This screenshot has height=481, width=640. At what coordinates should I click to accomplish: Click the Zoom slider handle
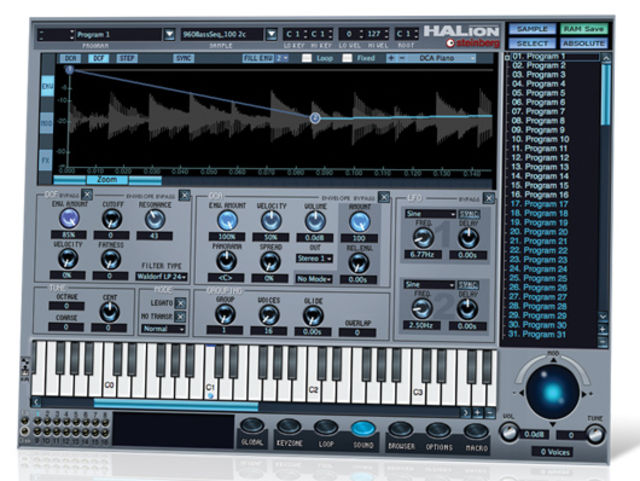point(107,180)
